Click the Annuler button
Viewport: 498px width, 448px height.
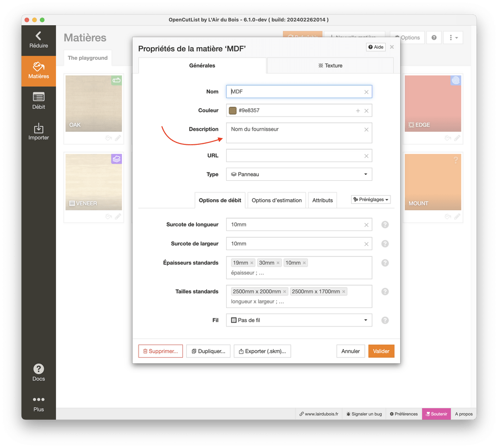click(x=351, y=351)
